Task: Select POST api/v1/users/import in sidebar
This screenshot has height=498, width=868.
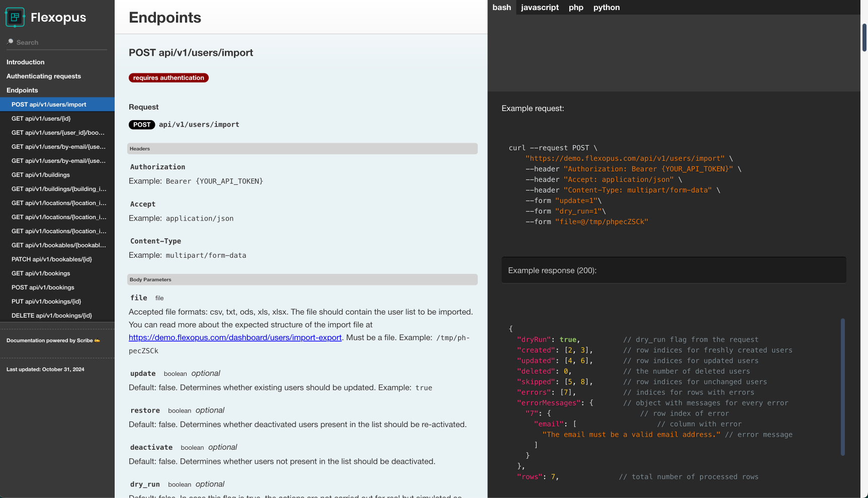Action: click(49, 105)
